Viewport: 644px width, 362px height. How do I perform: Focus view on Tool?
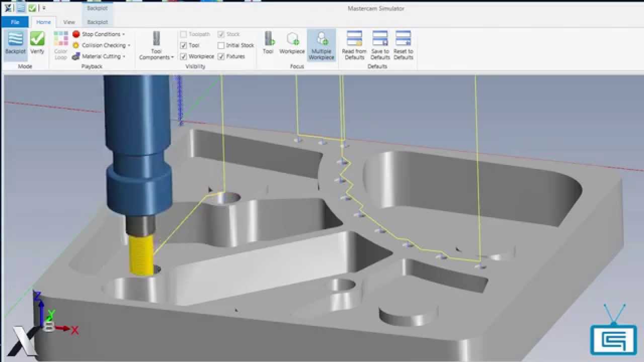268,43
